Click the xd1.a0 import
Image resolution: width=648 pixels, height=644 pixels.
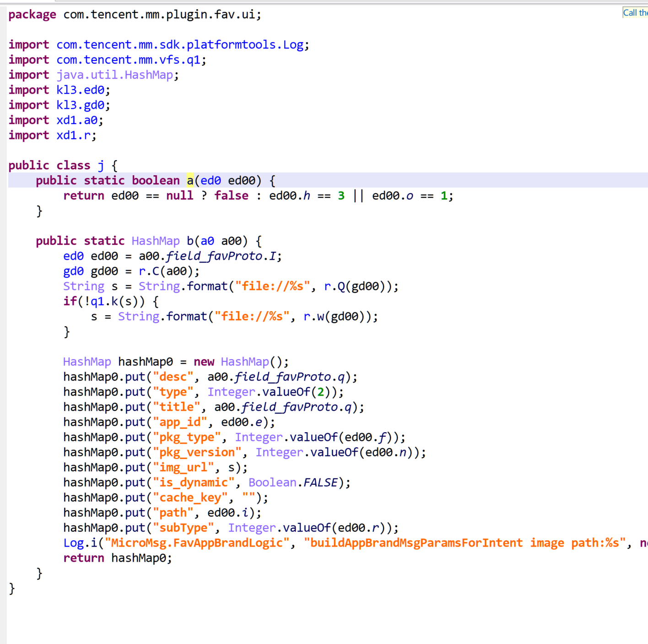point(77,120)
